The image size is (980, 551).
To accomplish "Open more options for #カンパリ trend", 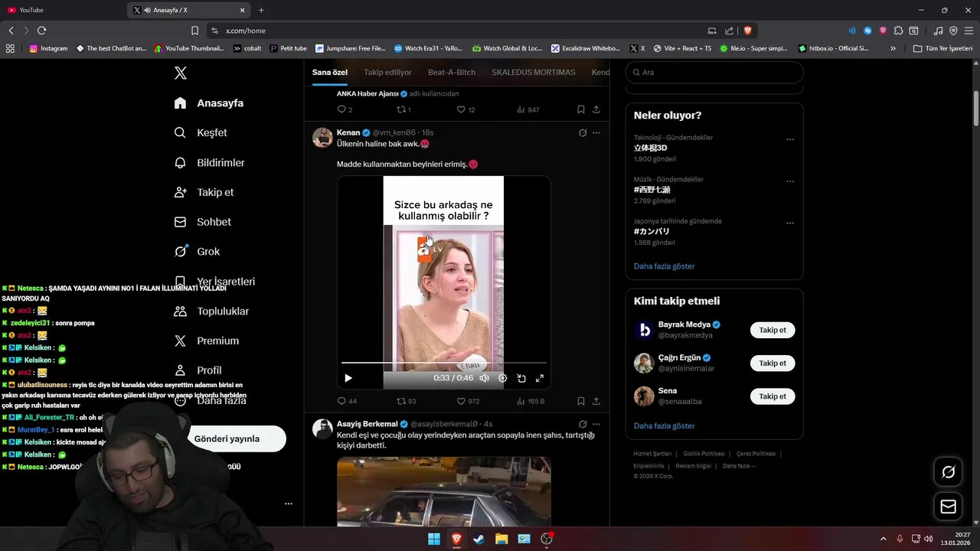I will click(790, 223).
